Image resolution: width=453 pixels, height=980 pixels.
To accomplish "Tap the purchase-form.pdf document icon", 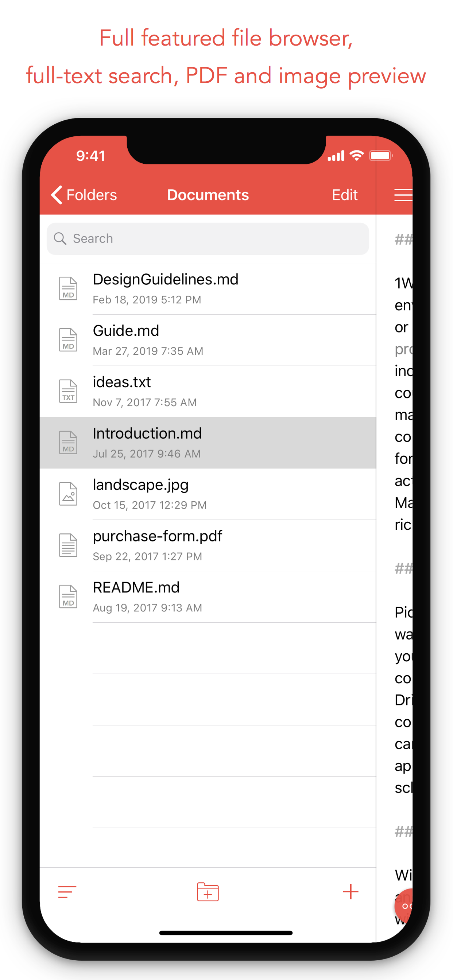I will click(x=68, y=545).
